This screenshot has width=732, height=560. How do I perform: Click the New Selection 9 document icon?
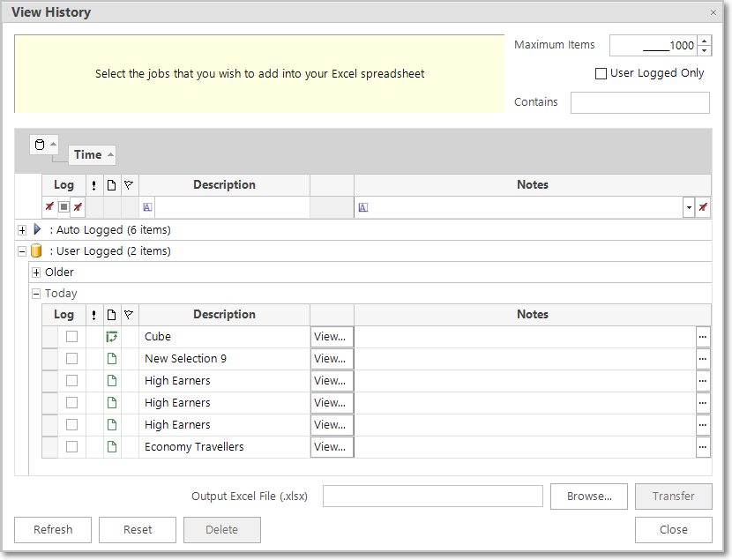112,358
